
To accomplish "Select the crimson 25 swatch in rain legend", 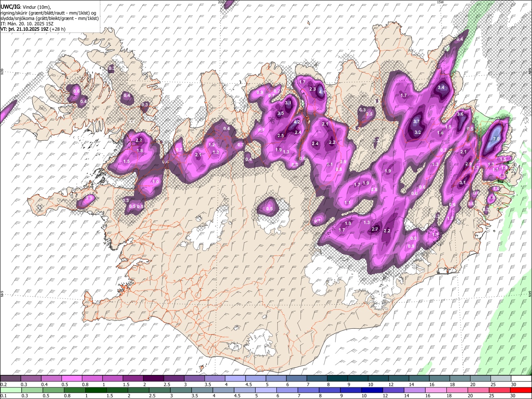I will [x=500, y=390].
